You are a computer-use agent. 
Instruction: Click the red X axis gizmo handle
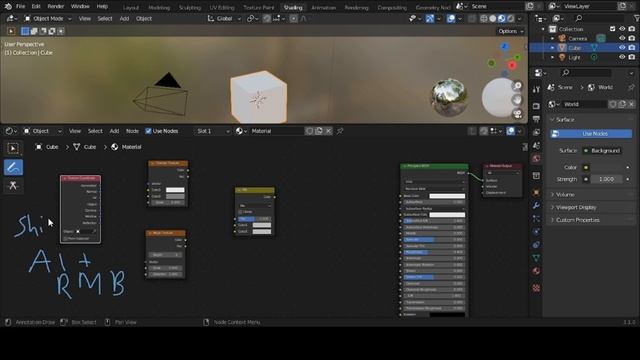point(512,65)
